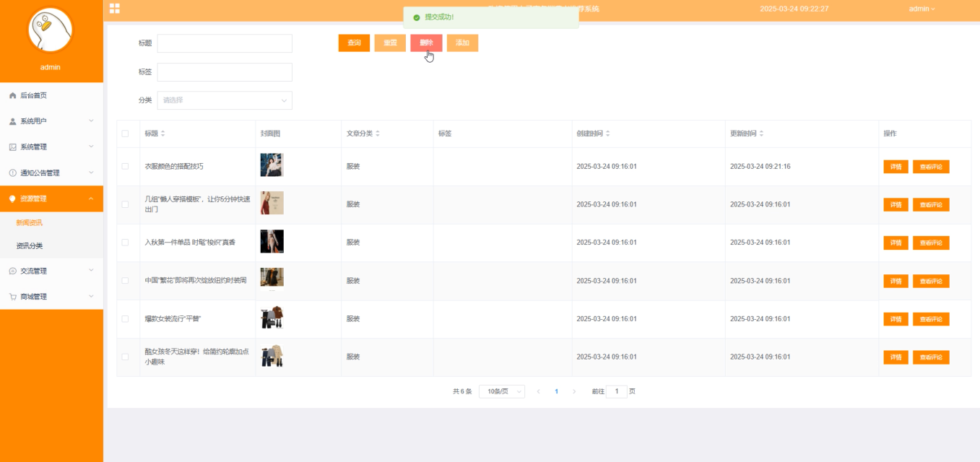This screenshot has width=980, height=462.
Task: Click the 重置 reset button
Action: tap(390, 43)
